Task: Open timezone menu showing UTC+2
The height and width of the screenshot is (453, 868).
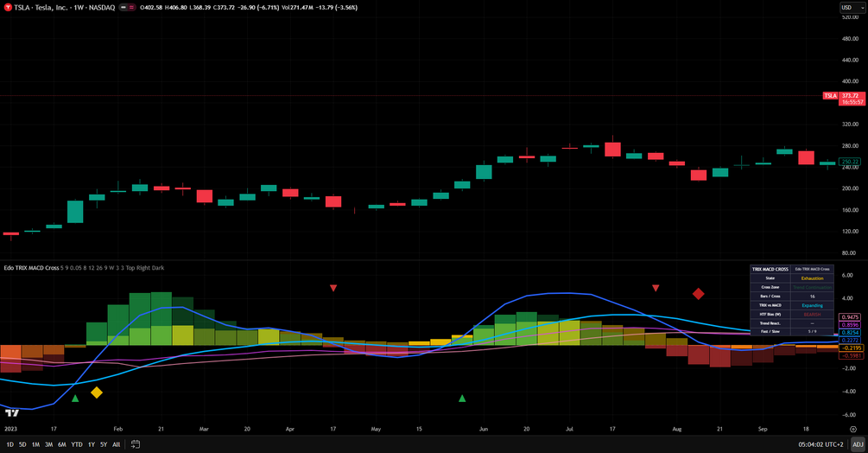Action: [x=821, y=444]
